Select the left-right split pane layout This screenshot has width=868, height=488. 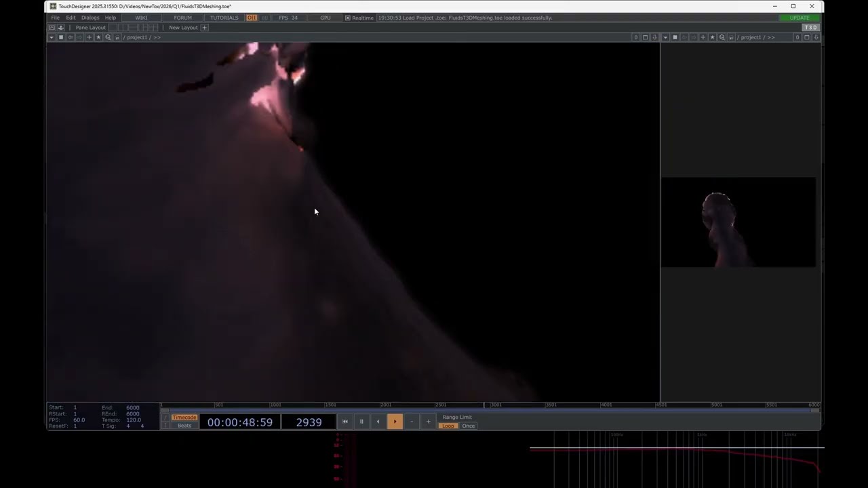click(122, 27)
